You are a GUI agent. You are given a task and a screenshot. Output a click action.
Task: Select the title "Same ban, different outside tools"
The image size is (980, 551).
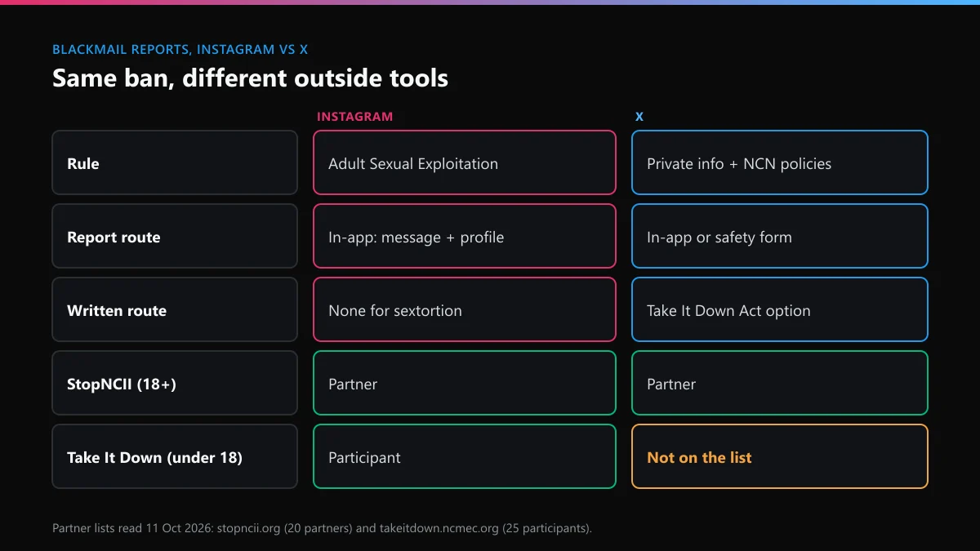coord(250,78)
